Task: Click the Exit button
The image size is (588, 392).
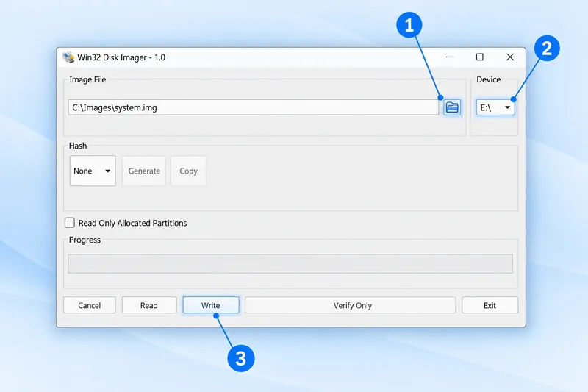Action: (x=490, y=305)
